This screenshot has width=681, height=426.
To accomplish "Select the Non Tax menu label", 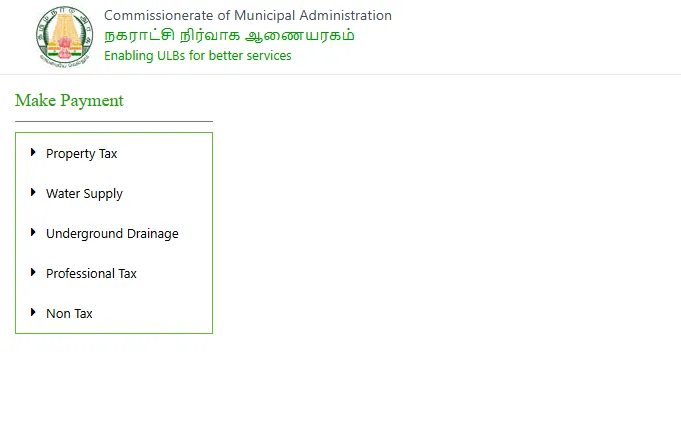I will (x=69, y=314).
